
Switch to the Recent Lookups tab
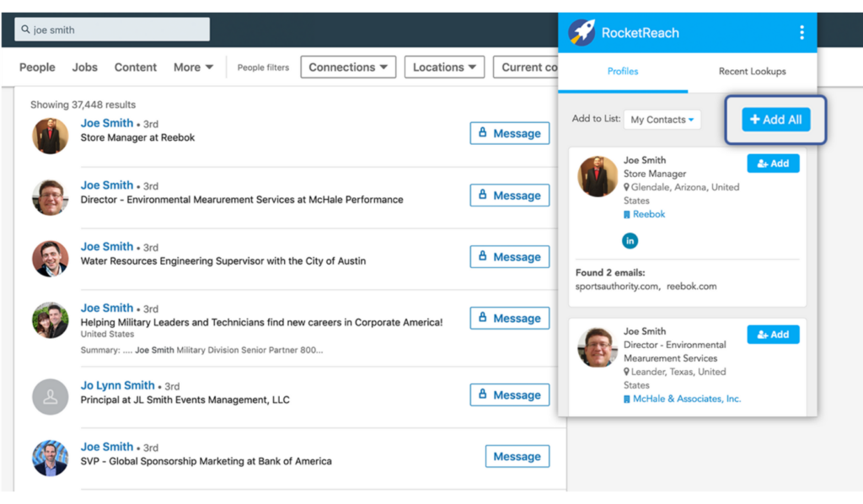[751, 72]
